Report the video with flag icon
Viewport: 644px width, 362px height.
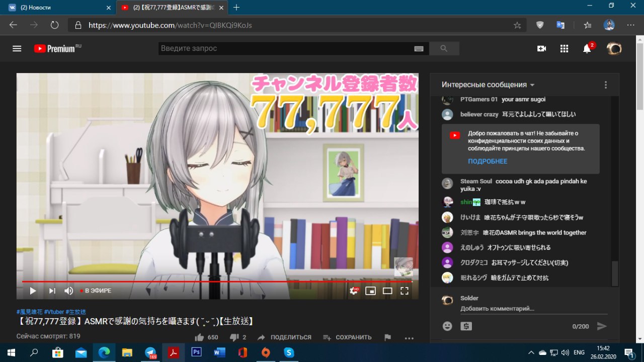coord(387,337)
